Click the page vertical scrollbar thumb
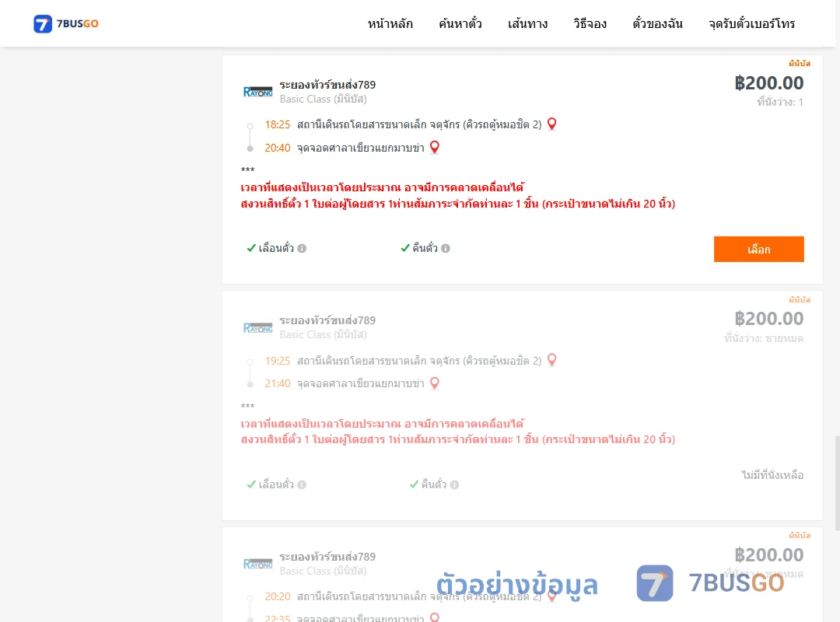 [838, 484]
